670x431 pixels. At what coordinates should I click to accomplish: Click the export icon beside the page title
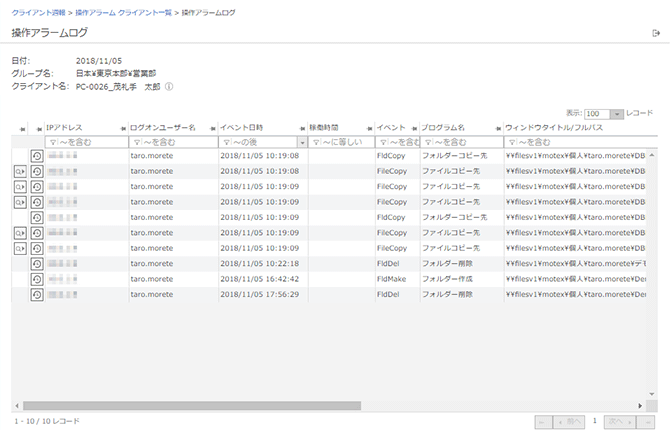point(655,34)
